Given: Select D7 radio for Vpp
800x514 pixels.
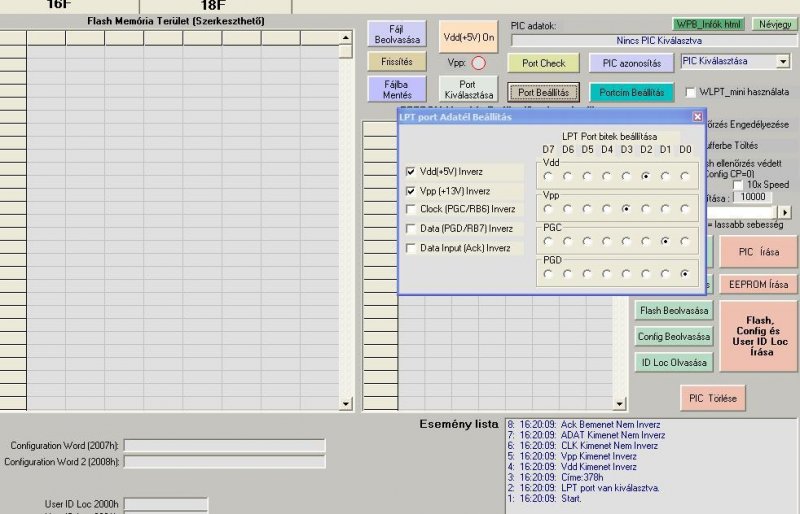Looking at the screenshot, I should click(548, 209).
